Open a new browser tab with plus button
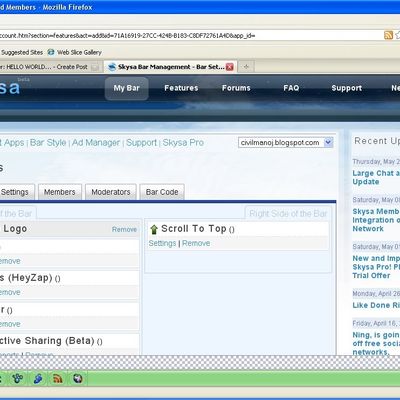This screenshot has width=400, height=400. pyautogui.click(x=246, y=67)
